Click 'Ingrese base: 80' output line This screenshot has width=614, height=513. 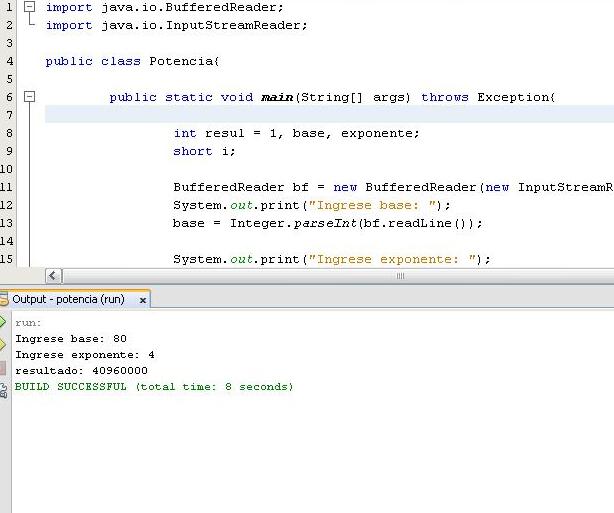tap(71, 339)
